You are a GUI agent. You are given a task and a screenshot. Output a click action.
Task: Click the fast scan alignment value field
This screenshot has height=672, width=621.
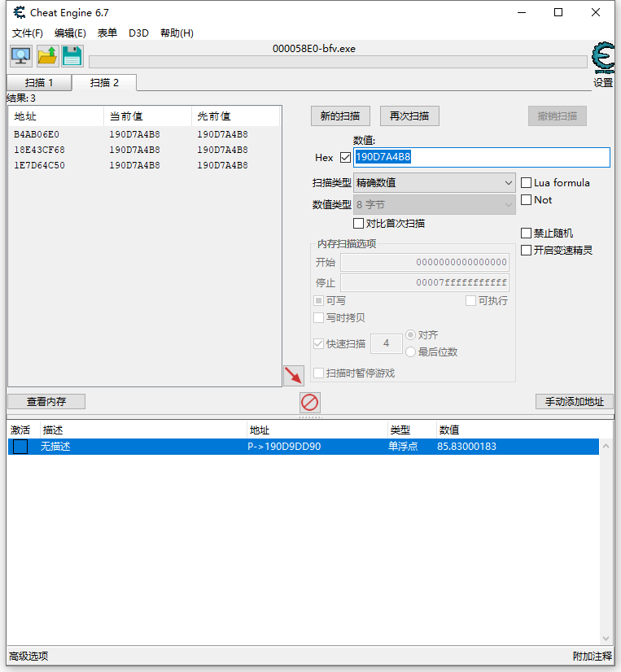click(x=386, y=343)
